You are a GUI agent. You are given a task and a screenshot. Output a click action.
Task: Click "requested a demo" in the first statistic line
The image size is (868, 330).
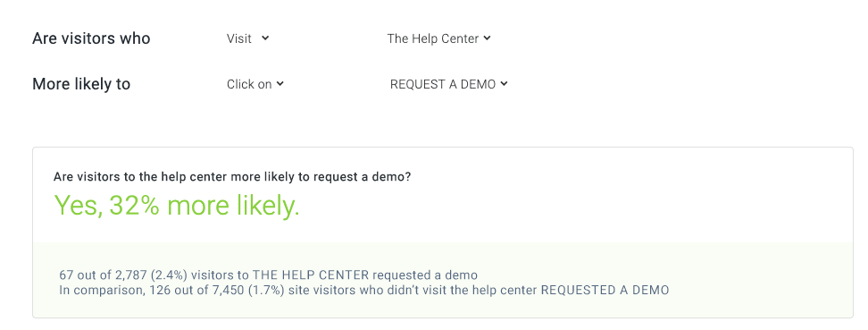[x=425, y=275]
